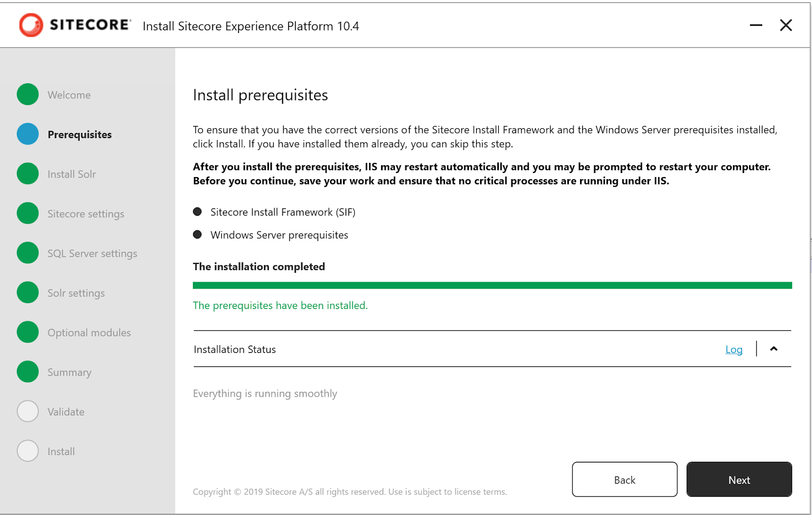This screenshot has width=812, height=515.
Task: Click the green Welcome step circle
Action: [28, 94]
